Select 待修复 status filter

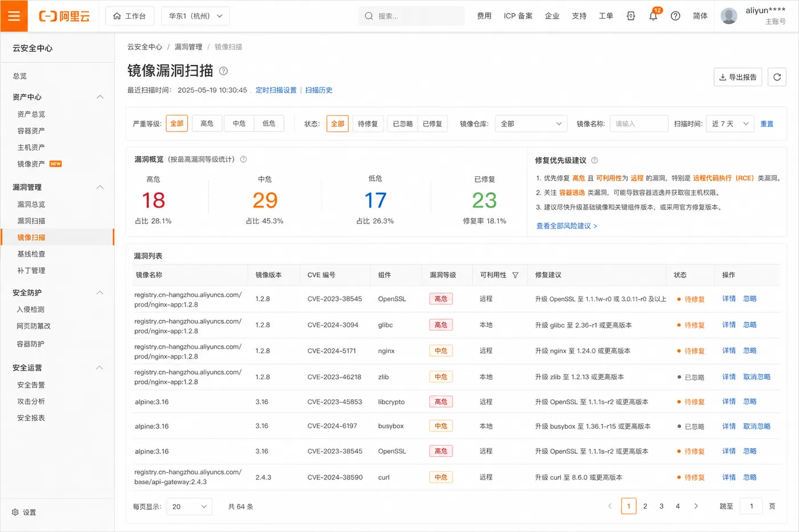(x=368, y=123)
